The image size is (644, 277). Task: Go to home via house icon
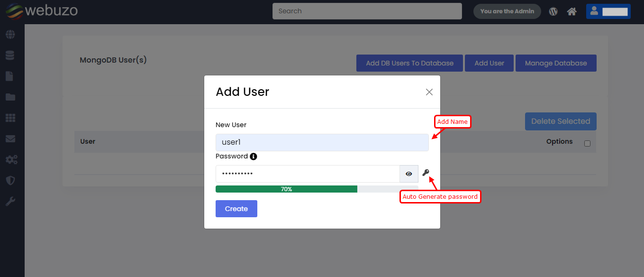tap(571, 11)
